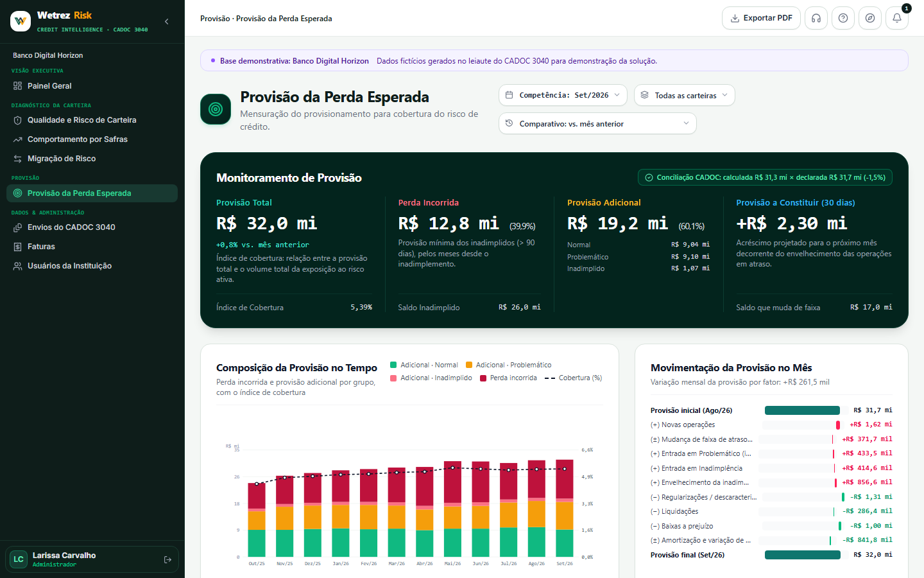The height and width of the screenshot is (578, 924).
Task: Click the Wetrez Risk logo icon
Action: pos(21,21)
